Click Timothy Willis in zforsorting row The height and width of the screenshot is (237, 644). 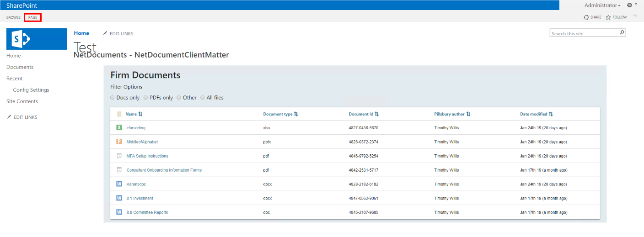coord(446,128)
